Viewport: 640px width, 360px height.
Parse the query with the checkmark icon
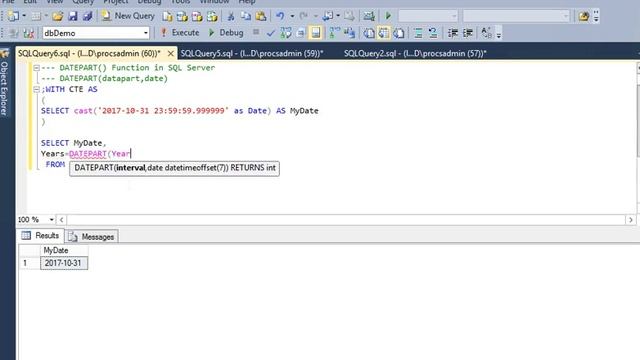(271, 33)
